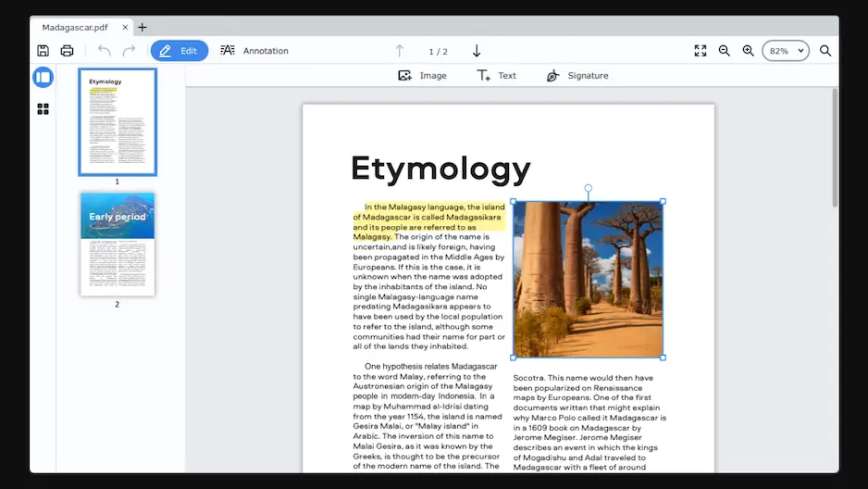Insert a Text box
This screenshot has width=868, height=489.
pos(496,76)
